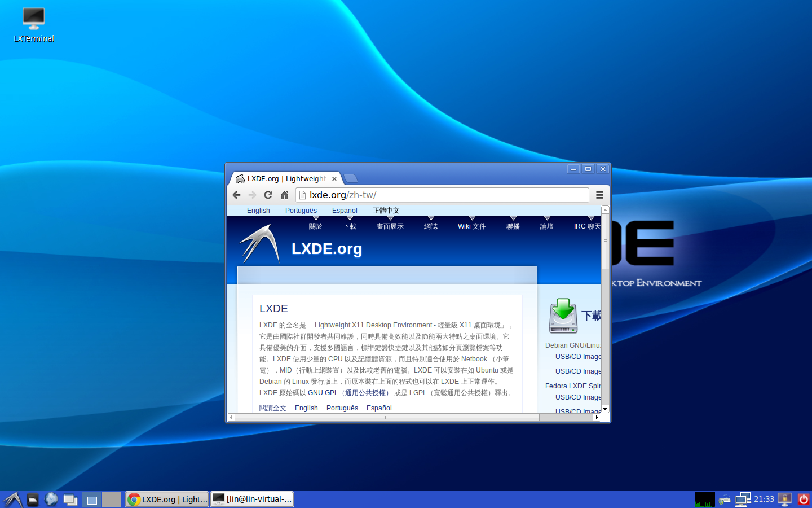This screenshot has width=812, height=508.
Task: Launch the web browser from the taskbar
Action: pos(51,499)
